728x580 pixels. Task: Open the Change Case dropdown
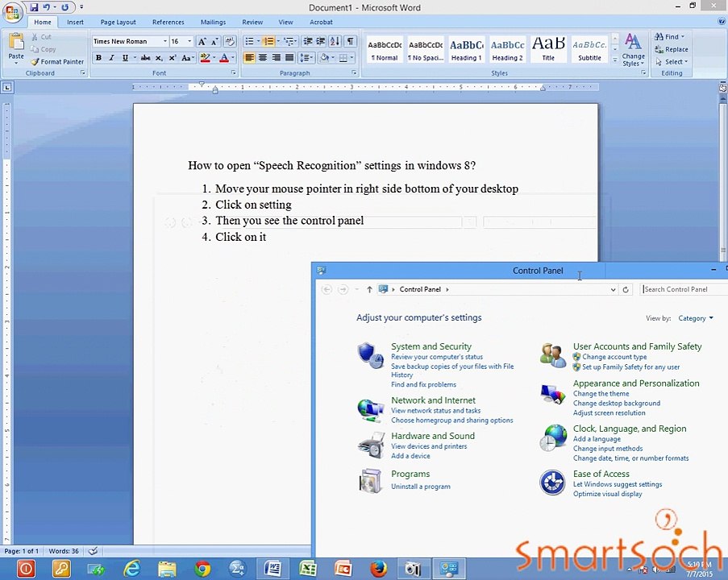[x=188, y=58]
